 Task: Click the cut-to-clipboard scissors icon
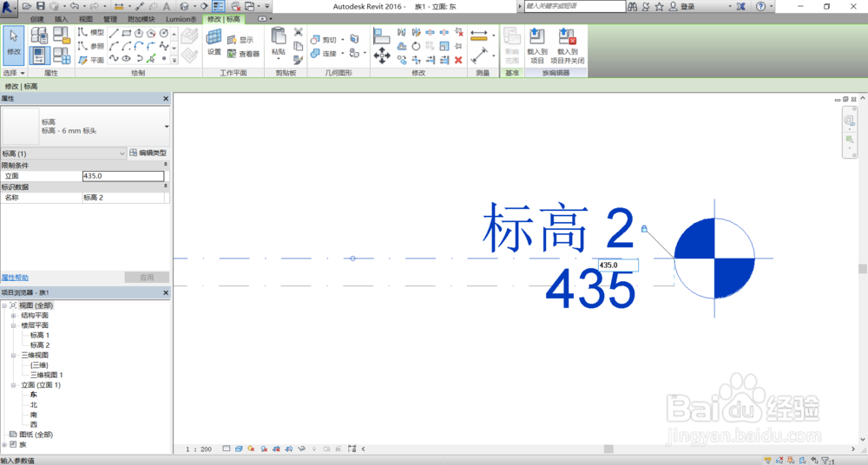[x=298, y=32]
